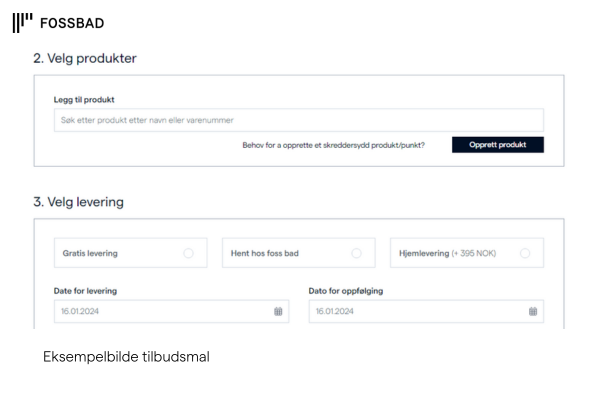Click the 'Hent hos foss bad' option label text
Screen dimensions: 600x400
(x=264, y=253)
